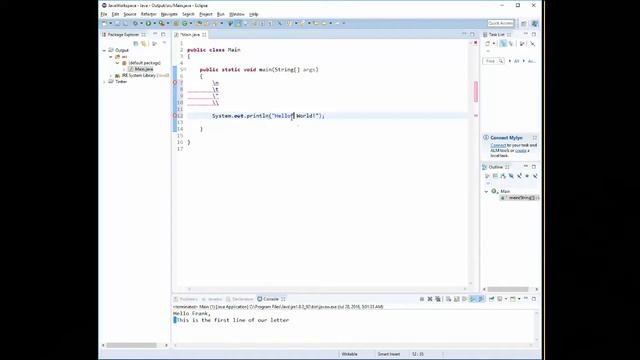
Task: Click the Connect link in Mylyn panel
Action: (x=498, y=145)
